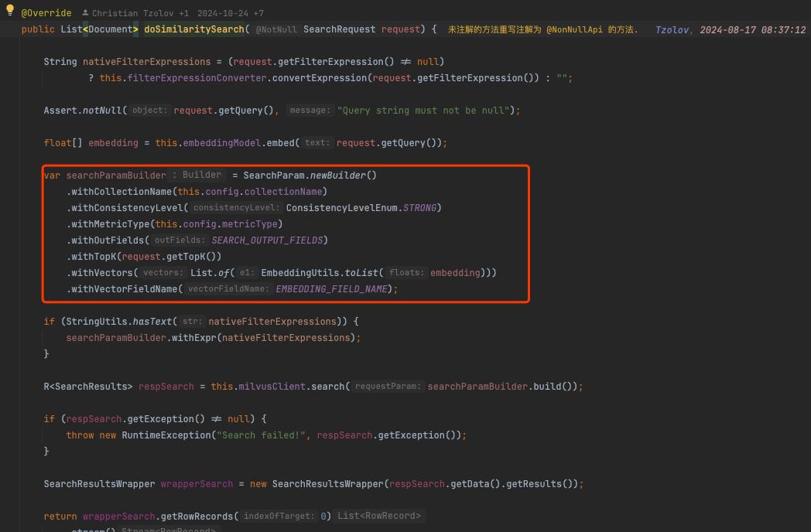
Task: Click the EMBEDDING_FIELD_NAME constant
Action: point(331,289)
